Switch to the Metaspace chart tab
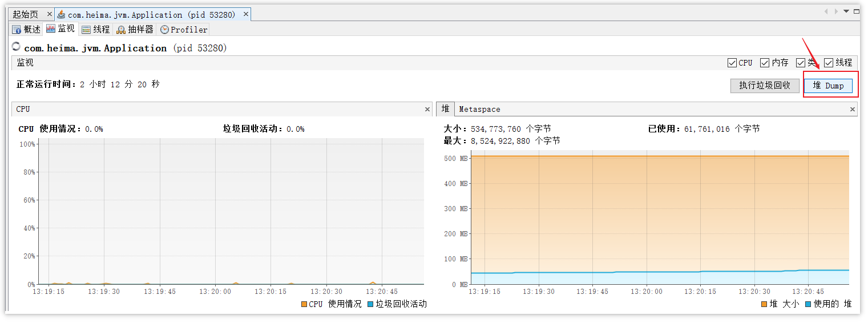This screenshot has width=868, height=323. click(479, 109)
